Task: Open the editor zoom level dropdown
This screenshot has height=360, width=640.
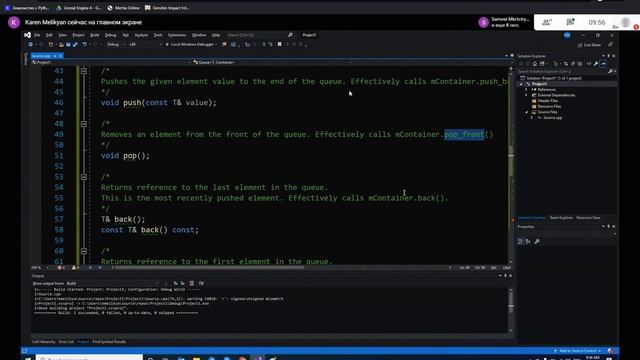Action: click(x=40, y=268)
